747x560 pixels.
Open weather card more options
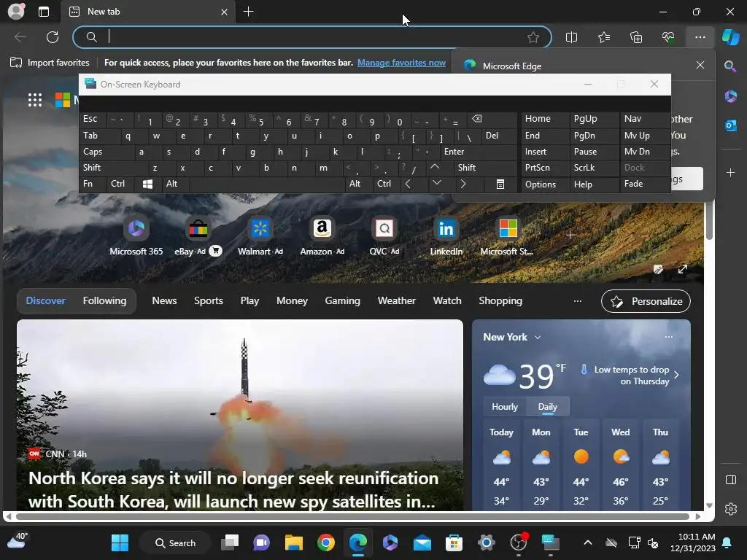tap(669, 337)
